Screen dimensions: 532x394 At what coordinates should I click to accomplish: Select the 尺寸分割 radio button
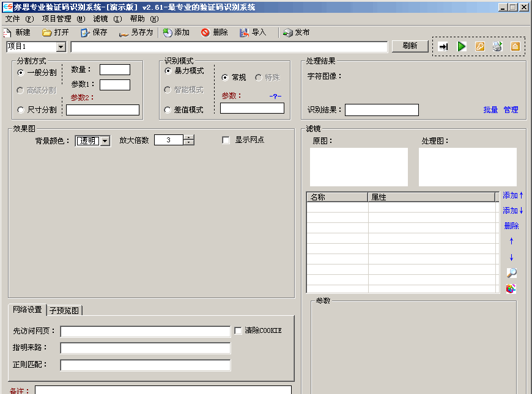[x=21, y=110]
